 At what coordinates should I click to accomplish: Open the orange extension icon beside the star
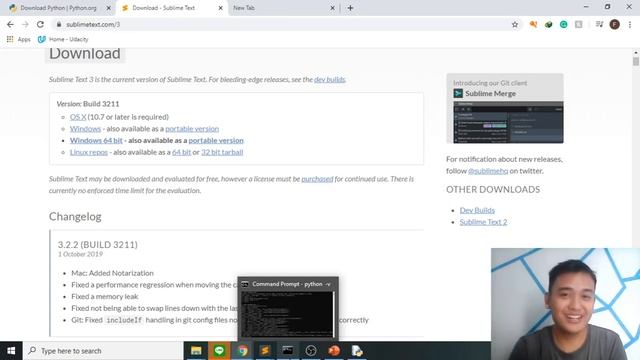[533, 24]
